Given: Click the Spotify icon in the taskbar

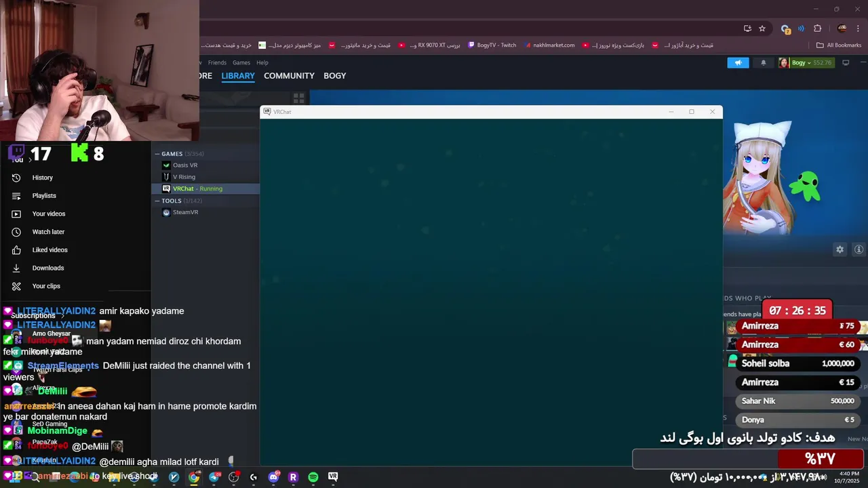Looking at the screenshot, I should point(313,477).
